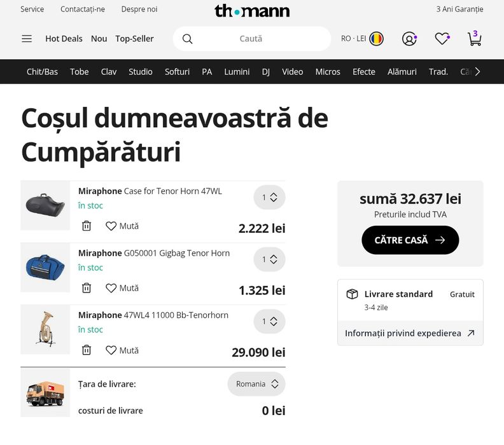This screenshot has height=445, width=504.
Task: Move the Bb-Tenorhorn to wishlist
Action: pos(122,350)
